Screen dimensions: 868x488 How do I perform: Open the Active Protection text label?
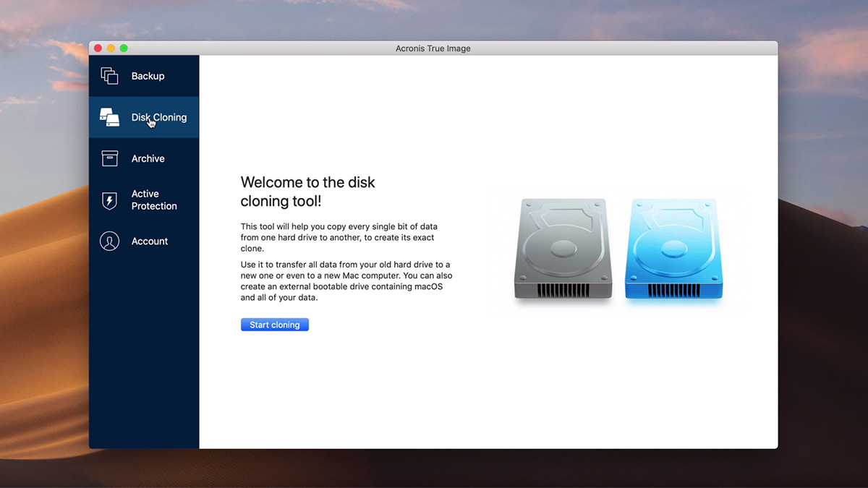point(153,200)
